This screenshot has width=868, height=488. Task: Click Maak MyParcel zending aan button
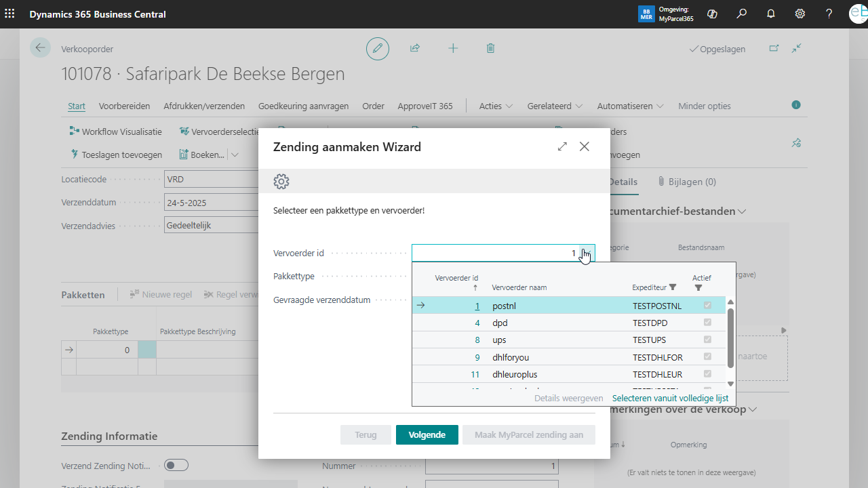(529, 434)
